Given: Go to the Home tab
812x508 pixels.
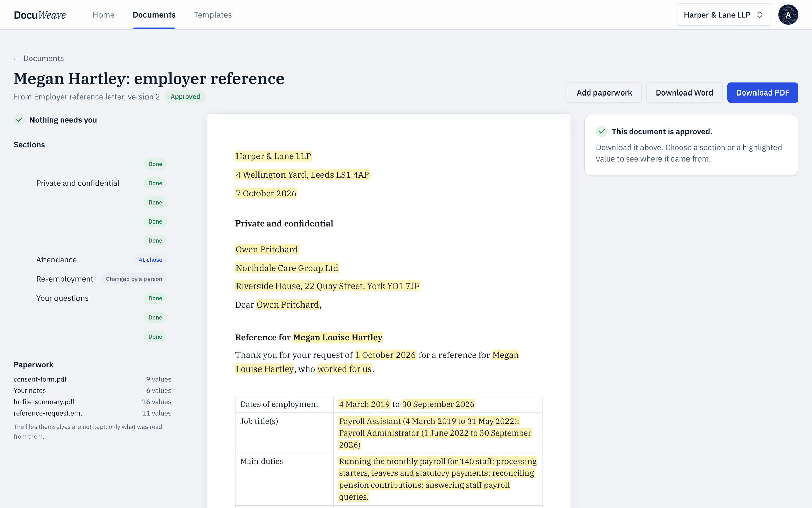Looking at the screenshot, I should click(x=104, y=15).
